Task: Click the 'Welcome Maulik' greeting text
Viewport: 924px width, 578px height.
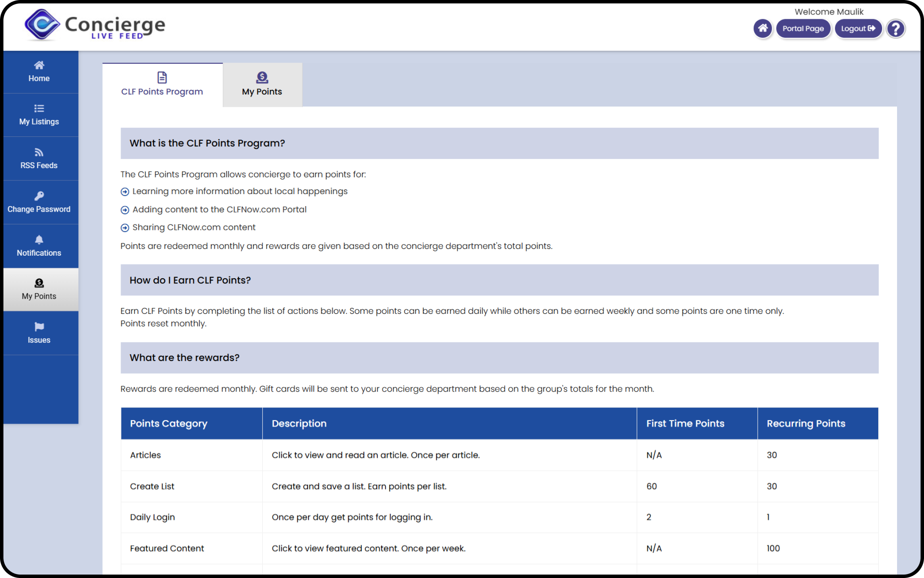Action: (x=829, y=12)
